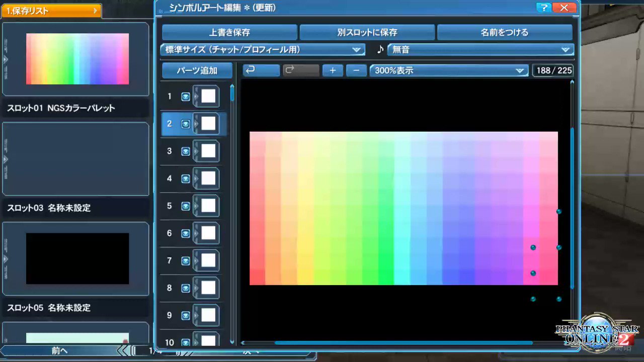
Task: Select layer 5 white square part
Action: coord(208,206)
